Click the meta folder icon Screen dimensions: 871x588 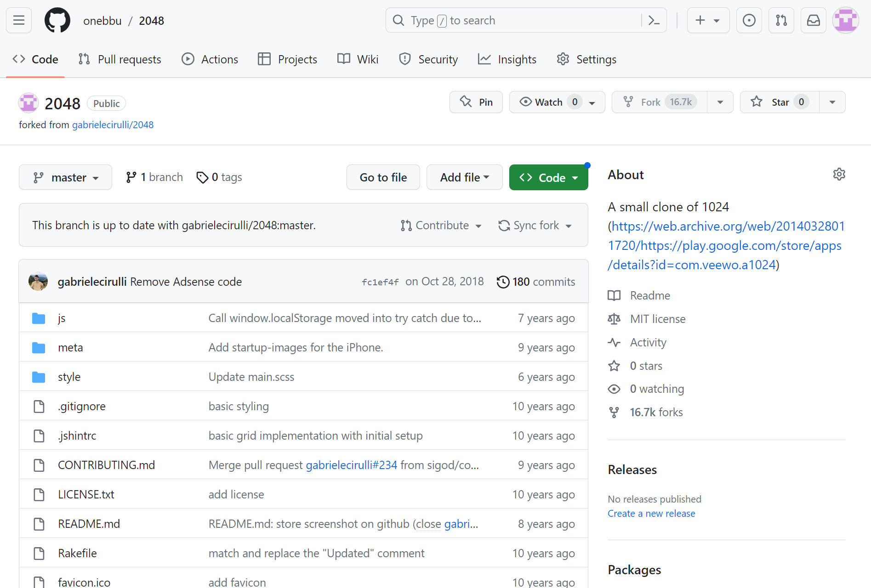39,347
